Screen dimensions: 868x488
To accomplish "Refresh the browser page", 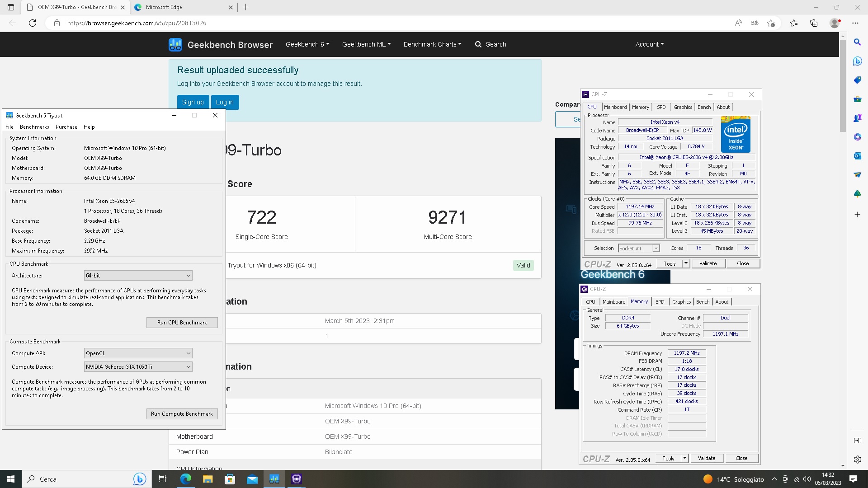I will [33, 23].
